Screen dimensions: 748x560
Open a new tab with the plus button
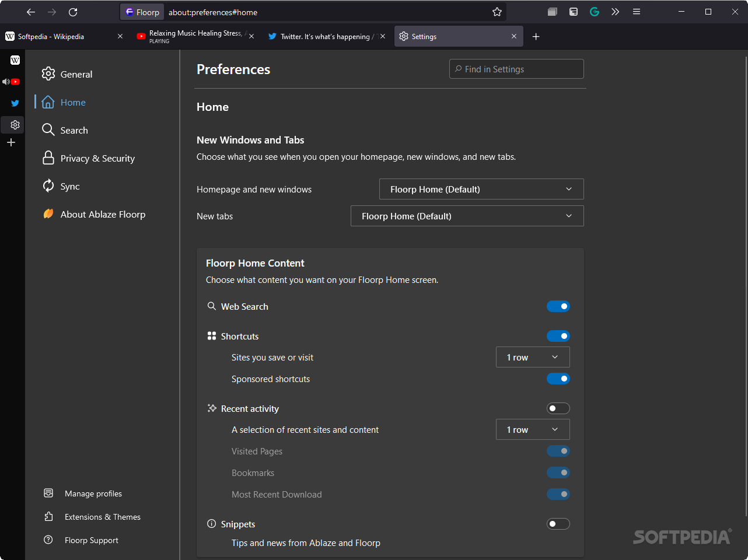point(536,37)
